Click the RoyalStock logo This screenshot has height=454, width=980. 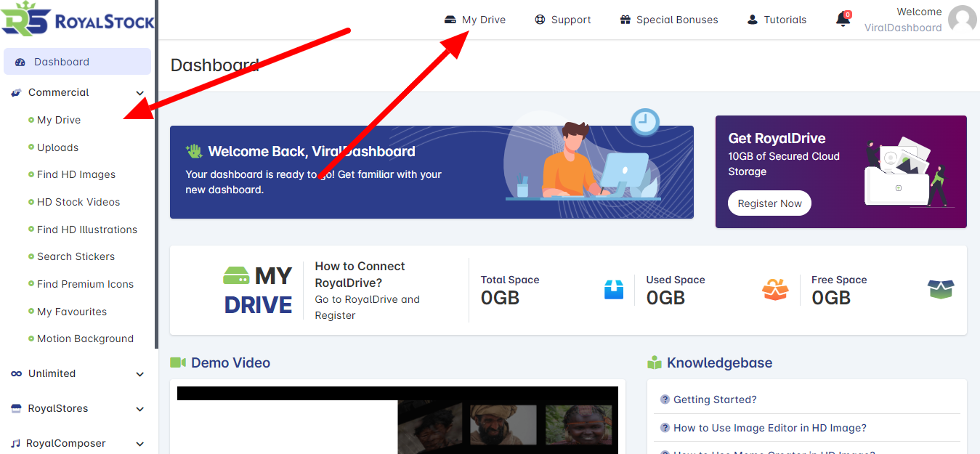pyautogui.click(x=78, y=20)
